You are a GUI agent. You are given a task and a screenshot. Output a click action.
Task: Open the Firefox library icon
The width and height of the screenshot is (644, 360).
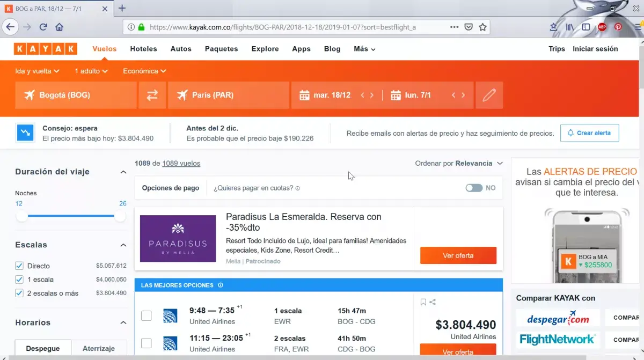point(570,27)
